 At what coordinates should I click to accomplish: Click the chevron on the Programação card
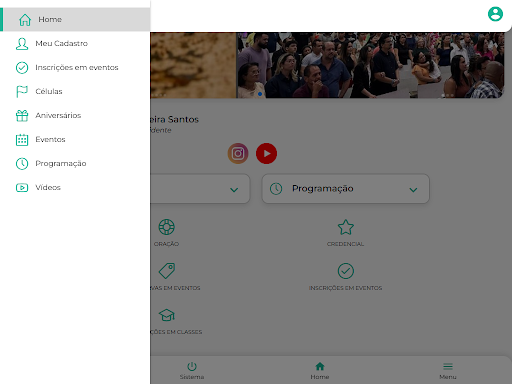coord(413,190)
